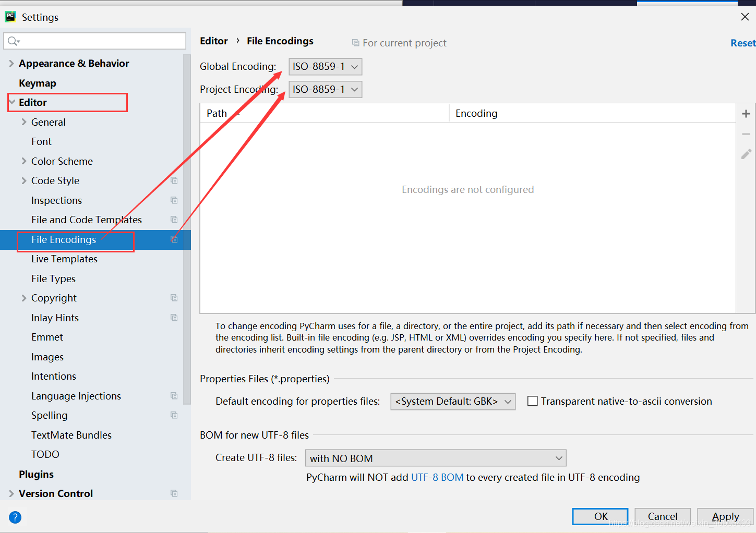Viewport: 756px width, 533px height.
Task: Click project-level icon beside Version Control
Action: coord(174,493)
